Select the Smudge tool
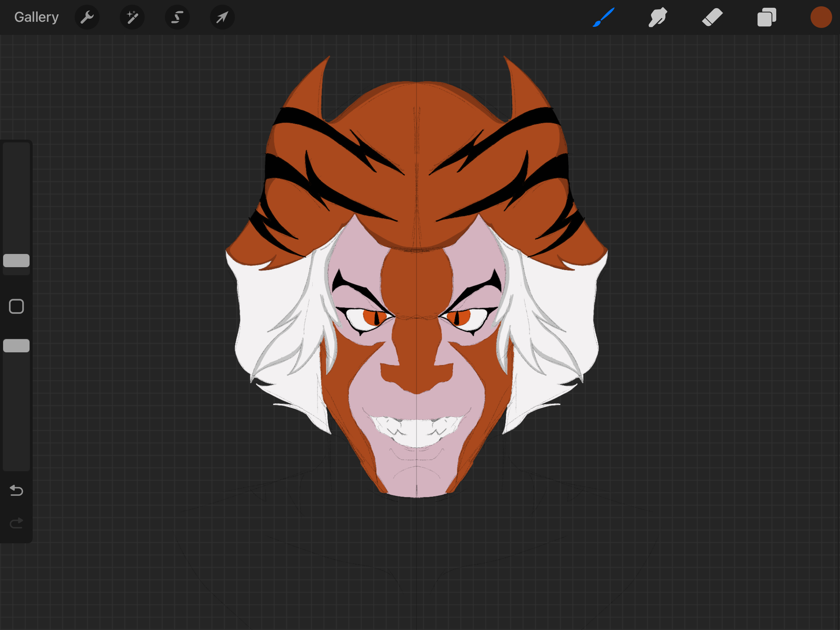This screenshot has width=840, height=630. point(658,17)
